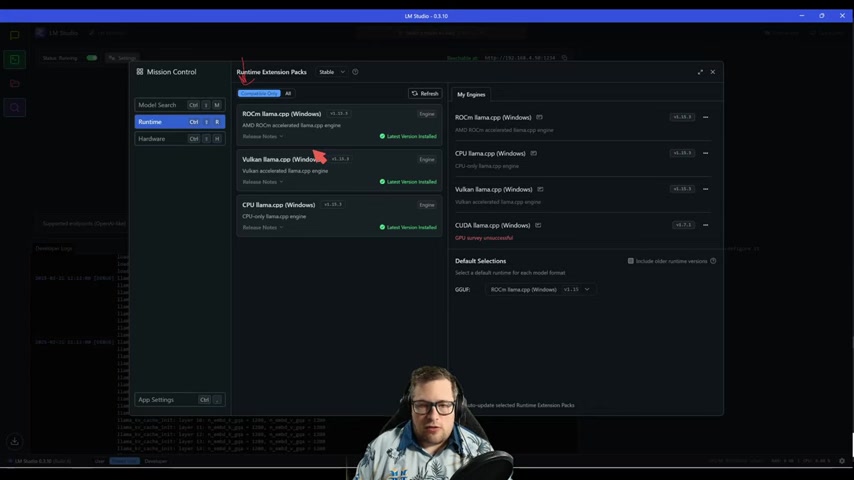Select the All filter
854x480 pixels.
tap(288, 94)
